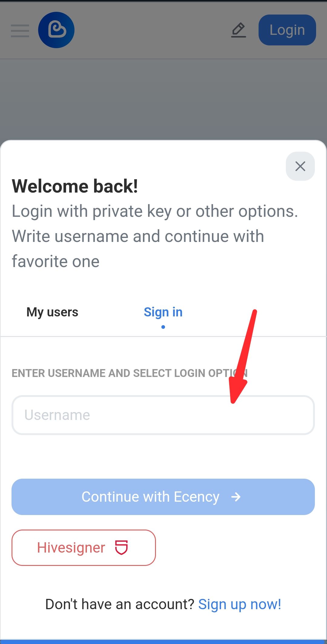This screenshot has height=644, width=327.
Task: Click the Hivesigner shield icon
Action: tap(121, 548)
